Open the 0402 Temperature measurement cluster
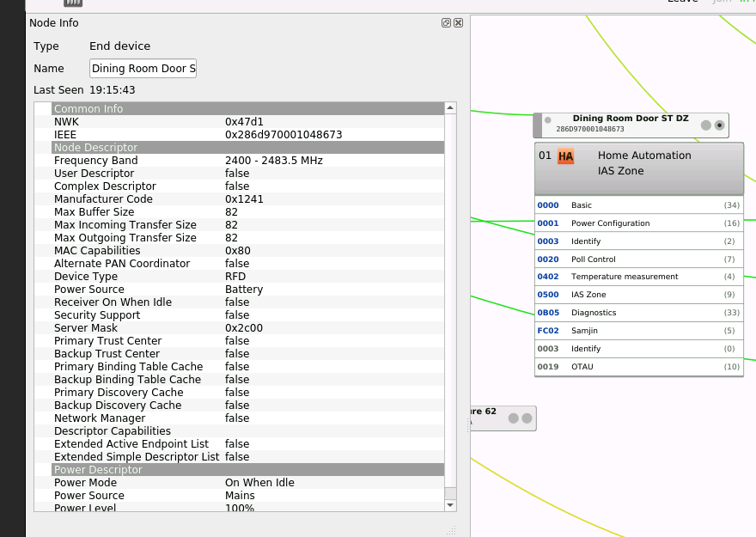The image size is (756, 537). point(639,277)
